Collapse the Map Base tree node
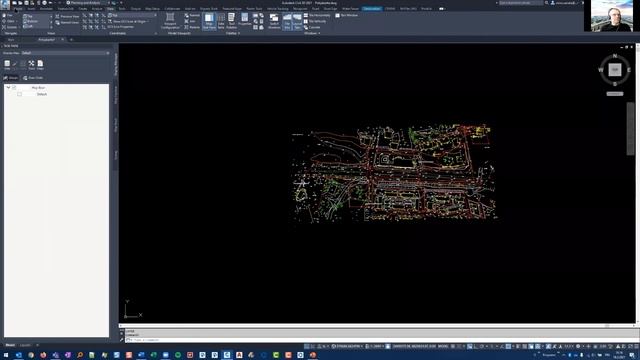 (8, 88)
